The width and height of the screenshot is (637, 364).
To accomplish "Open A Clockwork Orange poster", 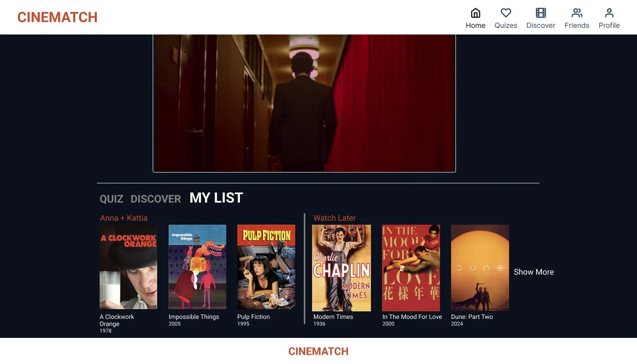I will [128, 267].
